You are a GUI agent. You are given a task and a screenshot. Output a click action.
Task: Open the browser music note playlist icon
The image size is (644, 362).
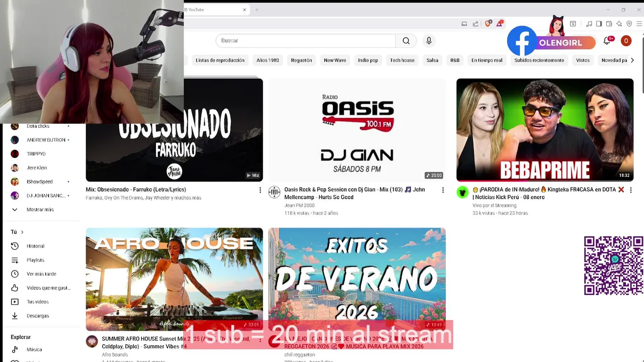589,24
